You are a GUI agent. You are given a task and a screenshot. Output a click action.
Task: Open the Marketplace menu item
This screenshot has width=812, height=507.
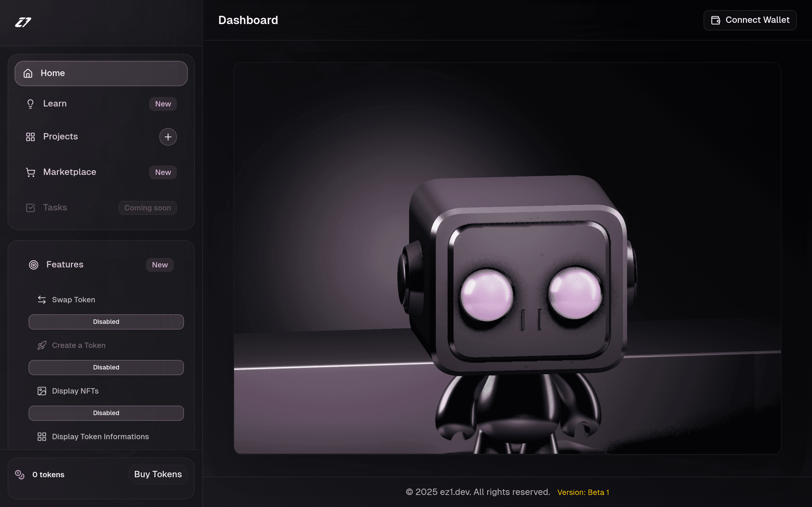(101, 172)
